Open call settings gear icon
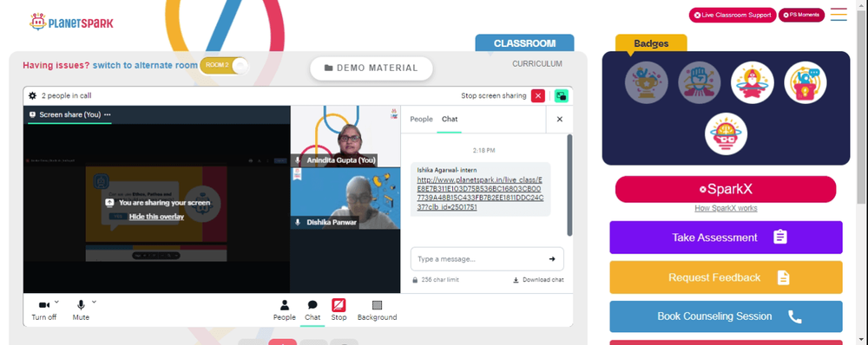The height and width of the screenshot is (345, 868). [x=33, y=95]
